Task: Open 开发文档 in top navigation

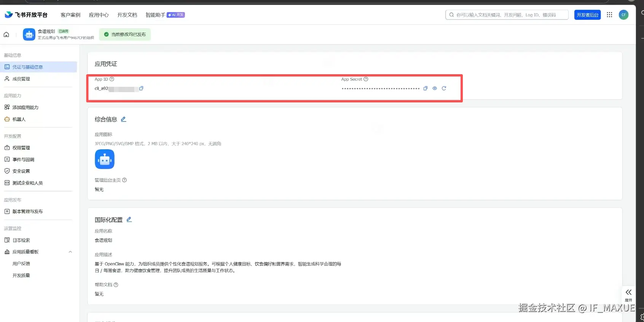Action: coord(127,15)
